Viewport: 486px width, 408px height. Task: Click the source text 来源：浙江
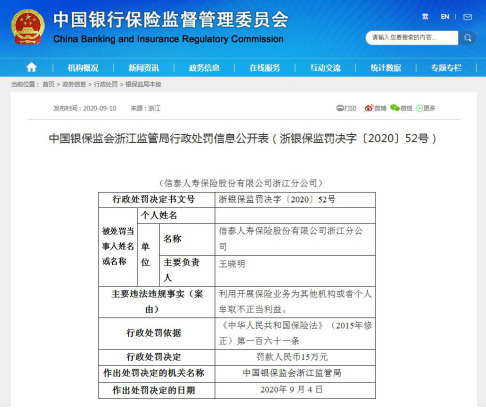145,108
